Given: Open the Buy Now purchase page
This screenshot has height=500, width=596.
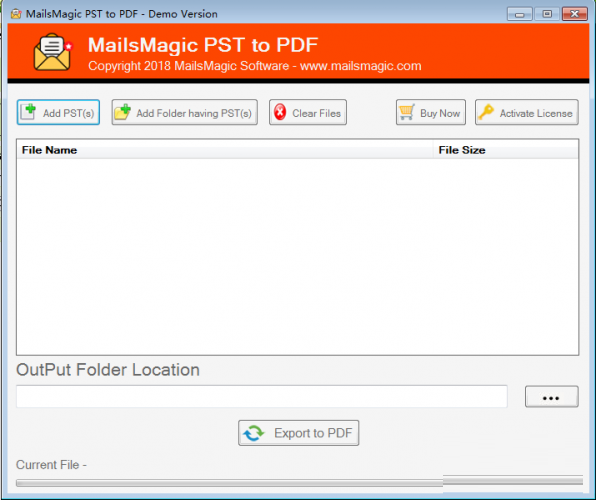Looking at the screenshot, I should tap(431, 112).
